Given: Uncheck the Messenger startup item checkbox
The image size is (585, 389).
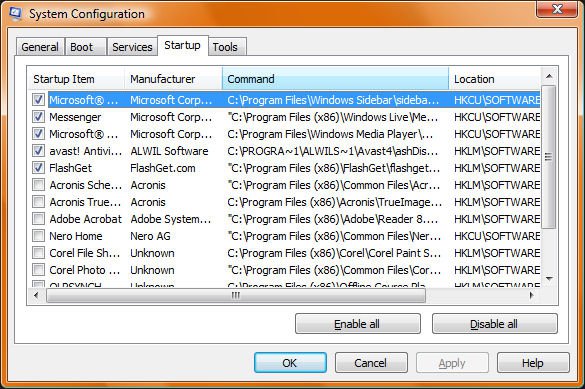Looking at the screenshot, I should 38,117.
